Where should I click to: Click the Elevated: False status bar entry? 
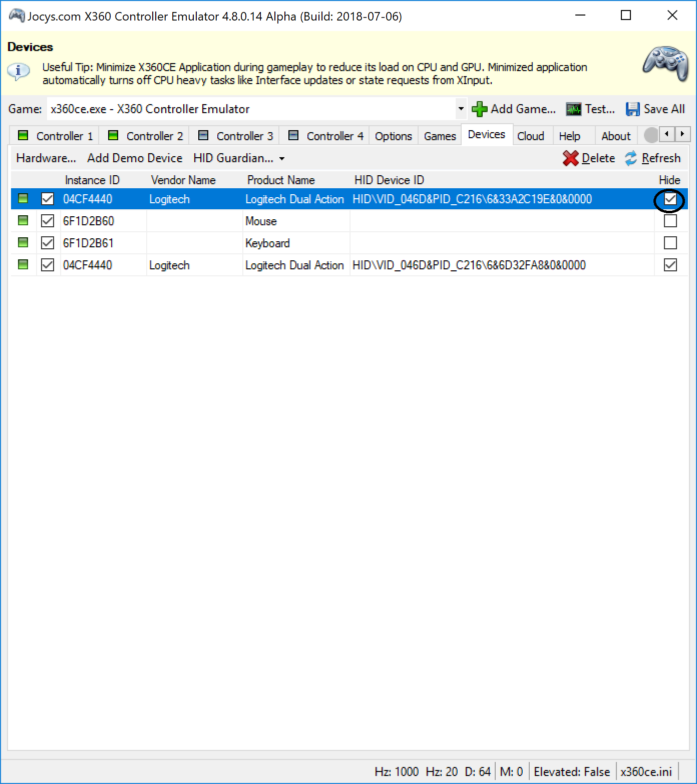pos(572,771)
